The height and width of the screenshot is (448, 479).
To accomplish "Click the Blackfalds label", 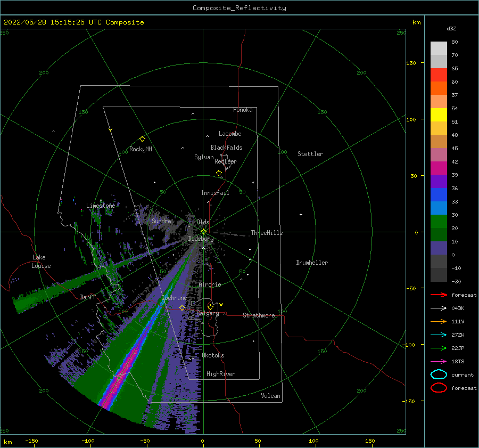I will [x=226, y=148].
